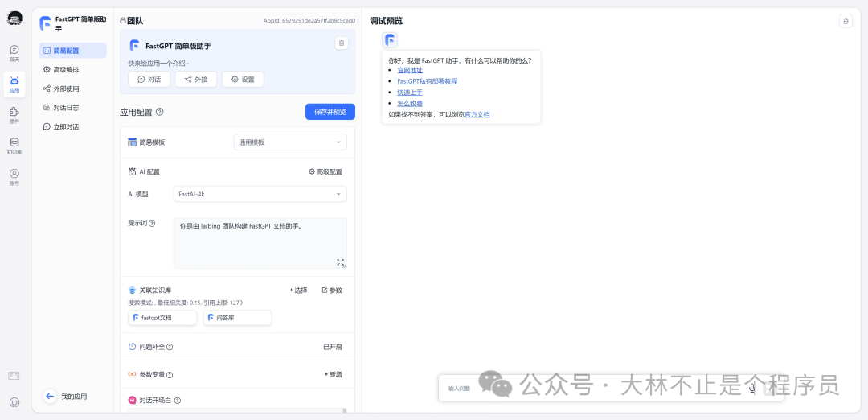Click 快来给应用一个介绍~ description text
The height and width of the screenshot is (420, 868).
[x=159, y=64]
